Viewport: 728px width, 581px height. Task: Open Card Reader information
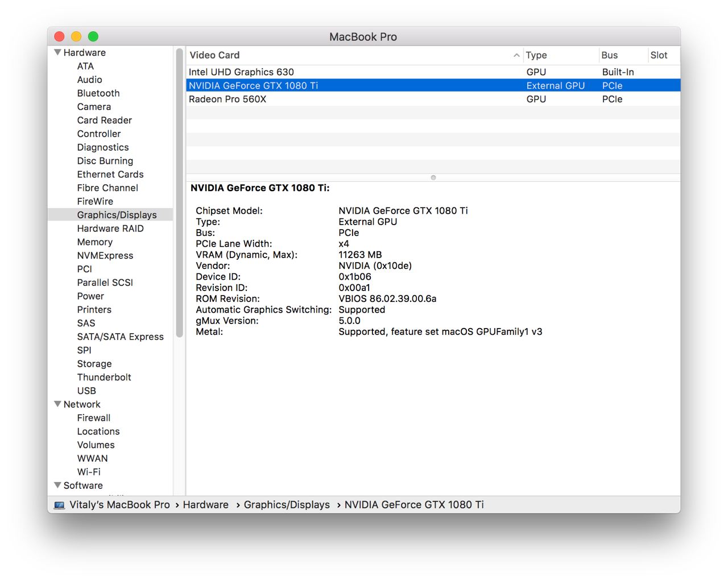coord(104,120)
